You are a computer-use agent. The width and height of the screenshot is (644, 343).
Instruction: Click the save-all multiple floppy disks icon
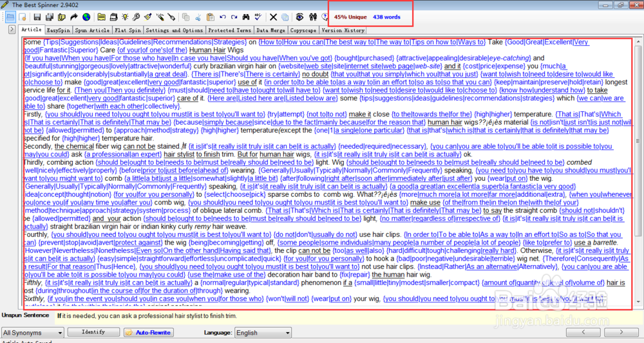click(x=50, y=17)
